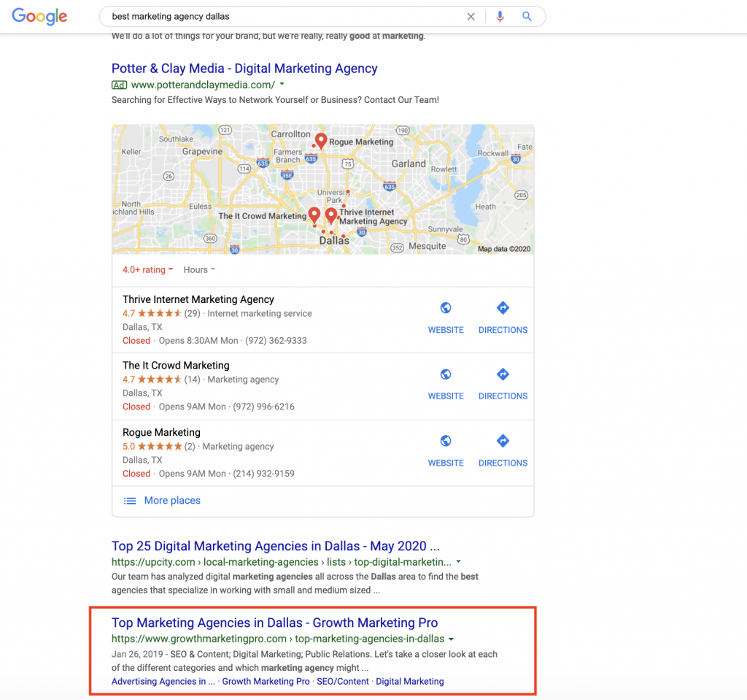Viewport: 747px width, 700px height.
Task: Select the Rogue Marketing listing title
Action: point(161,433)
